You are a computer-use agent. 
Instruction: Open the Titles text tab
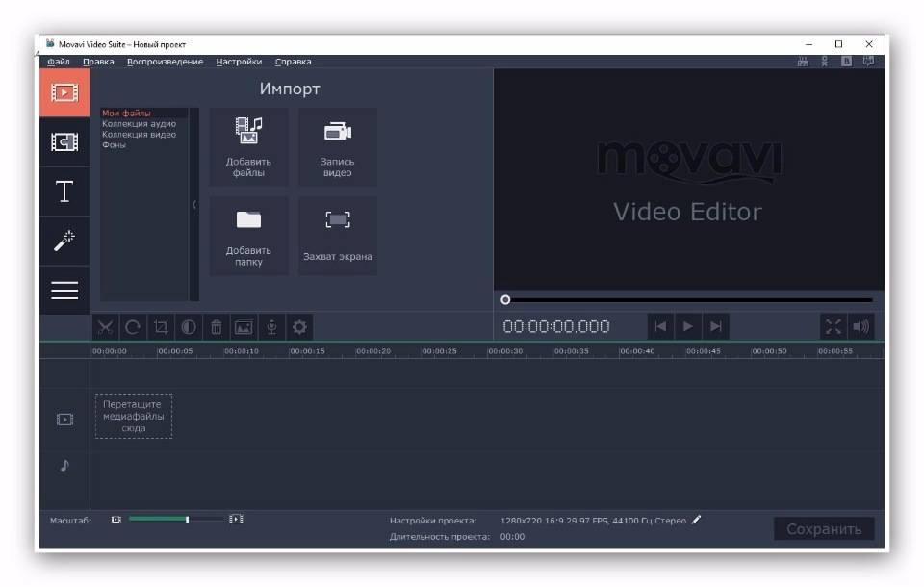[64, 191]
